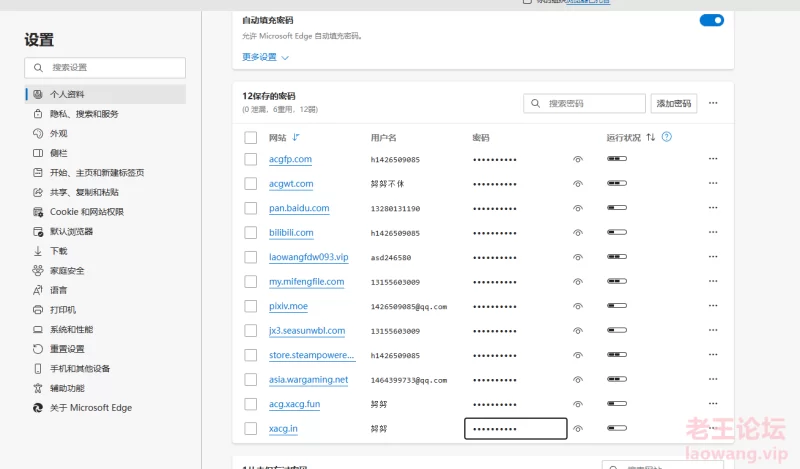This screenshot has width=800, height=469.
Task: Select the laowangfdw093.vip row checkbox
Action: pos(251,257)
